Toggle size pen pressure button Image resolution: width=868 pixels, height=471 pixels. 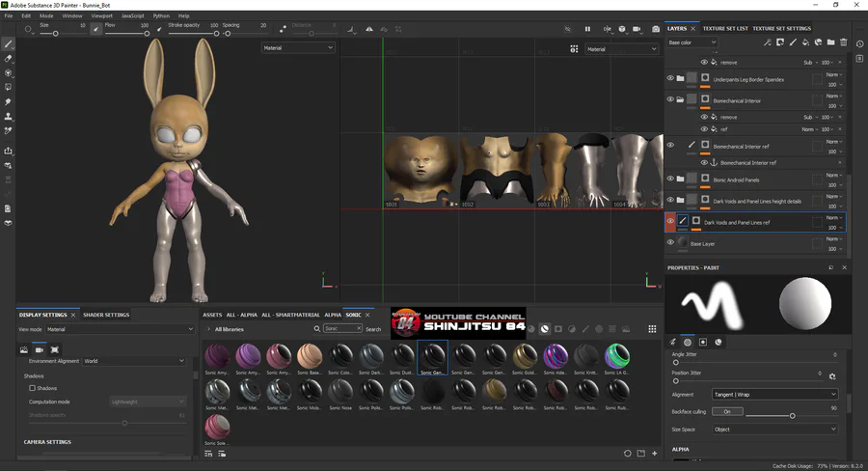(x=96, y=29)
